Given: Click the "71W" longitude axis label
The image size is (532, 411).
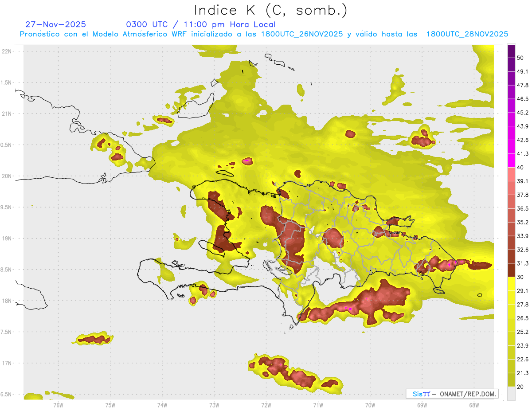Looking at the screenshot, I should [318, 406].
